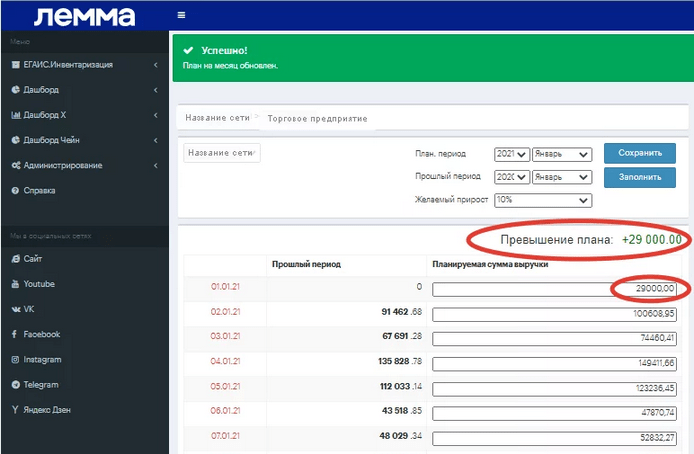Click the Telegram icon in sidebar
The image size is (694, 454).
15,385
